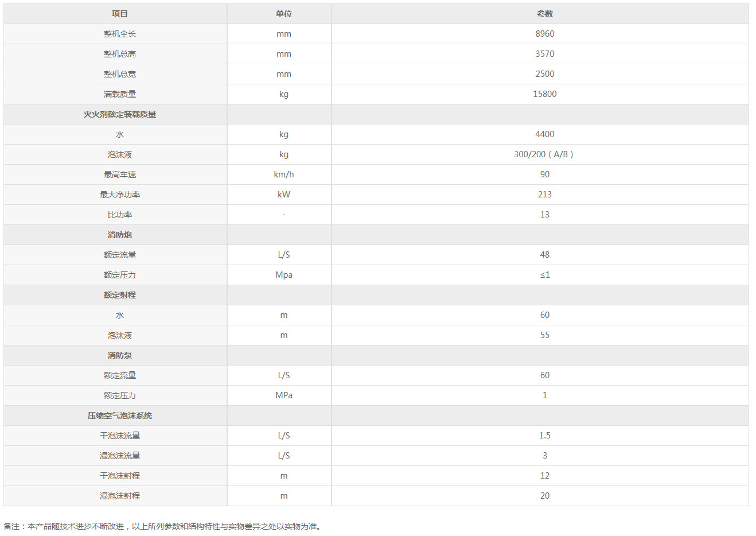Click the 干泡沫流量 row label
756x536 pixels.
point(120,436)
